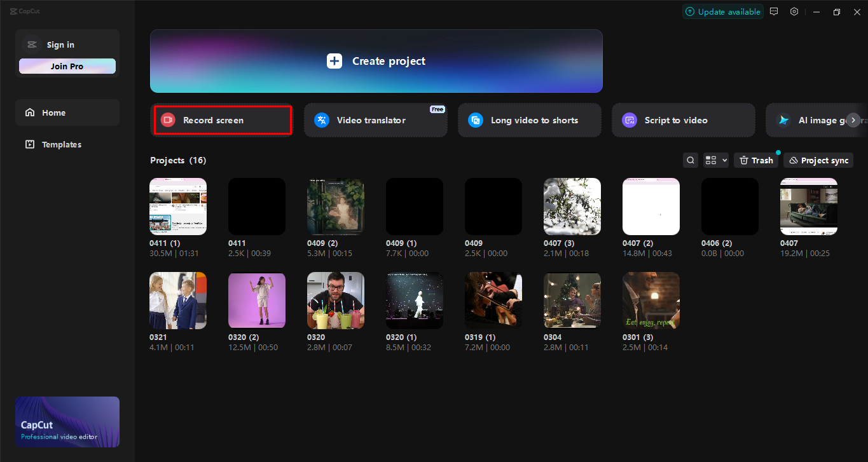The image size is (868, 462).
Task: Expand the project view layout dropdown
Action: [715, 160]
